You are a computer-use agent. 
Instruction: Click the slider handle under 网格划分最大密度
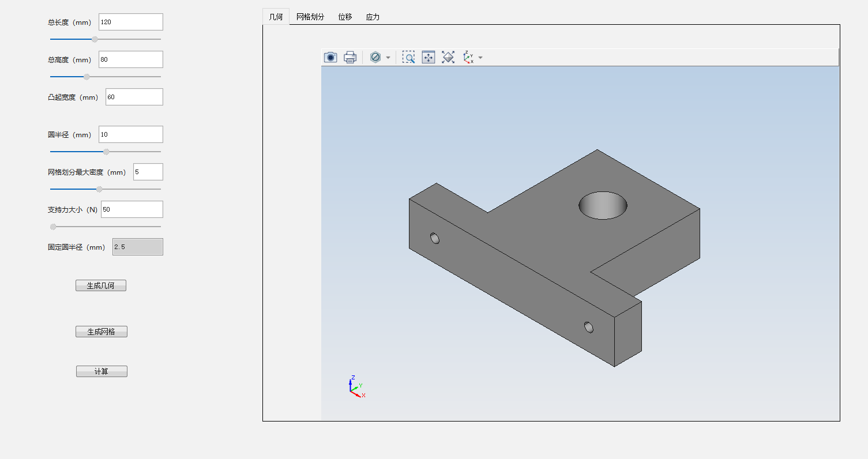point(99,189)
